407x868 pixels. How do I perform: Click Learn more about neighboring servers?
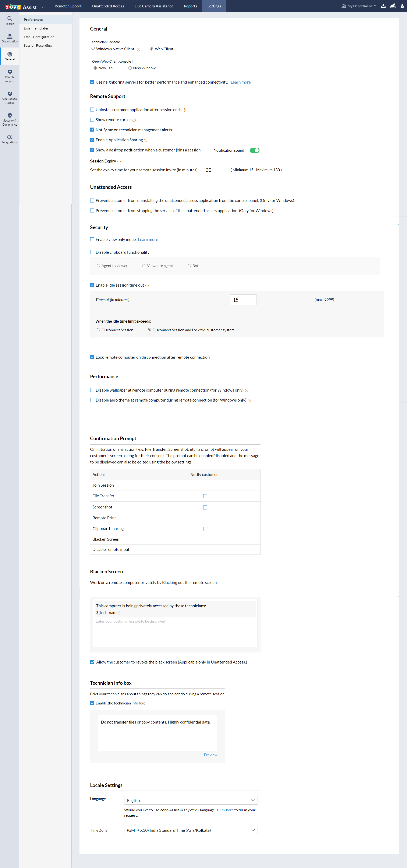tap(240, 82)
